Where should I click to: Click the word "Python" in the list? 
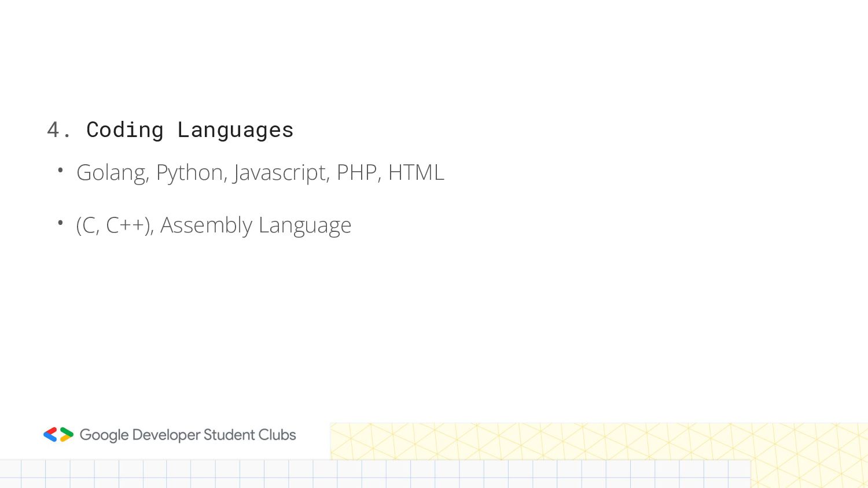click(x=192, y=173)
